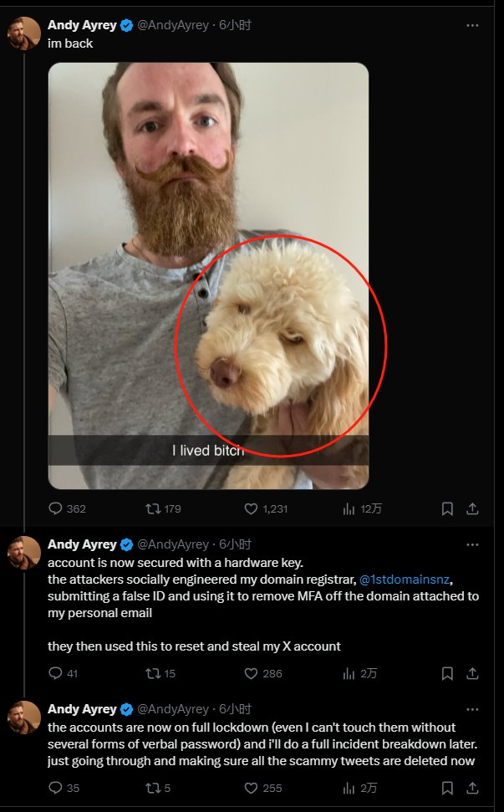This screenshot has height=812, width=504.
Task: Open more options on "im back" tweet
Action: (472, 26)
